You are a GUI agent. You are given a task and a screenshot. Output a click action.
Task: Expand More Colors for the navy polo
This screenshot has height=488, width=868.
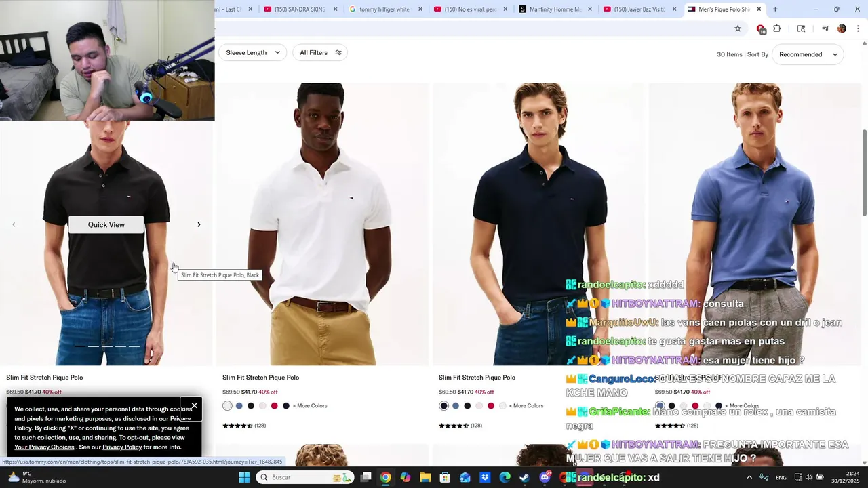pyautogui.click(x=526, y=406)
